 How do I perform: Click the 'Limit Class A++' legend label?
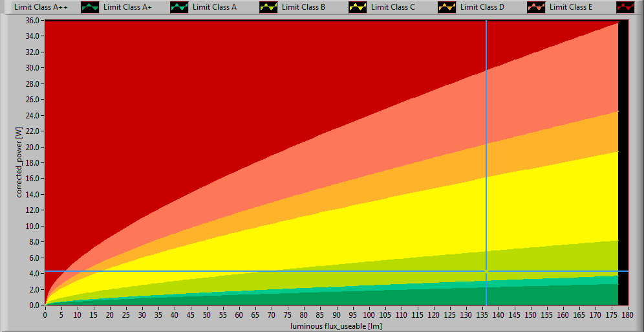[41, 8]
